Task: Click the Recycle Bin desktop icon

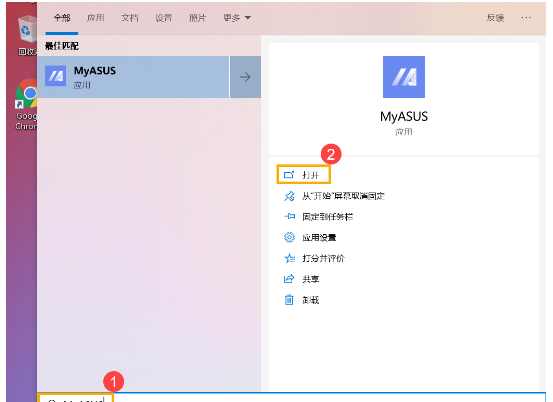Action: point(27,35)
